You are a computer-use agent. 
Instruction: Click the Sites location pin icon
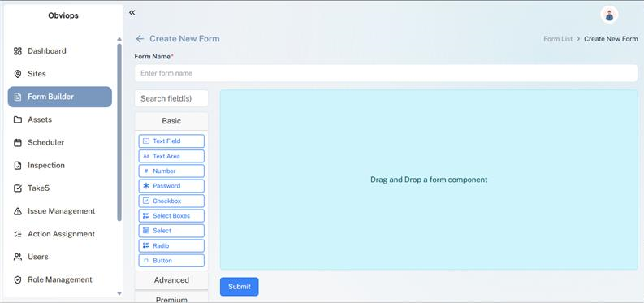click(x=17, y=74)
